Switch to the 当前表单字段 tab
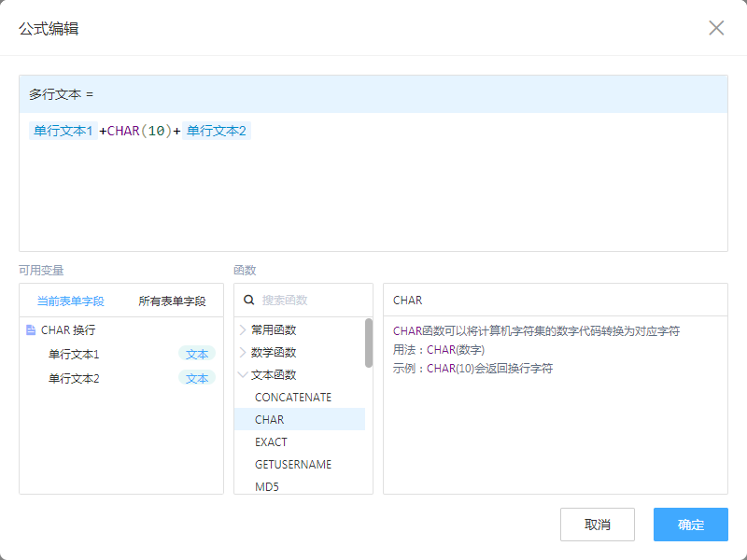This screenshot has height=560, width=747. (x=70, y=301)
